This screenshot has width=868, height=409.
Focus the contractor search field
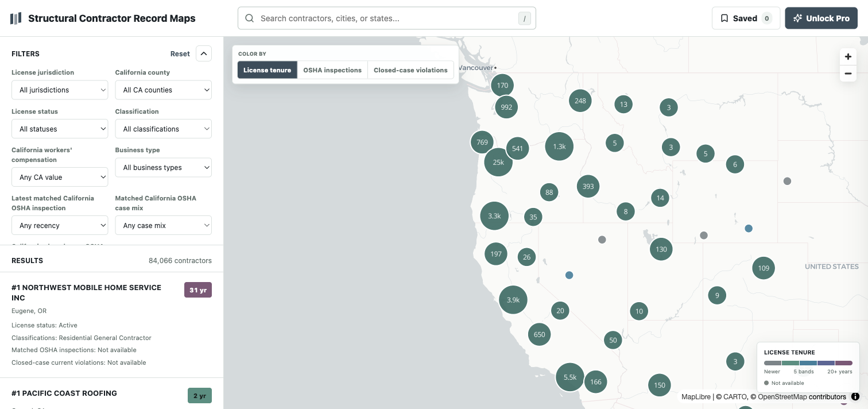pos(387,18)
